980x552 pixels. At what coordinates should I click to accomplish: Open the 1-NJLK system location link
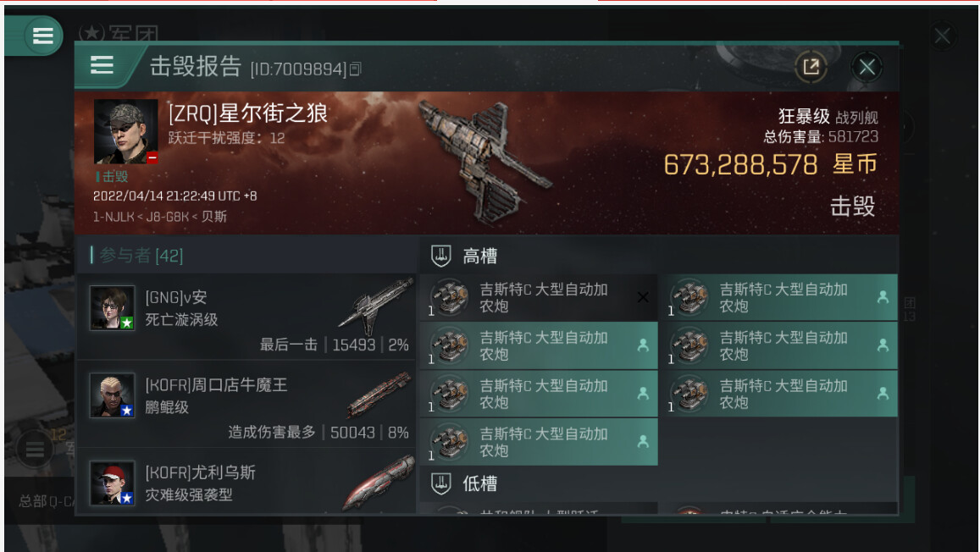(x=114, y=217)
